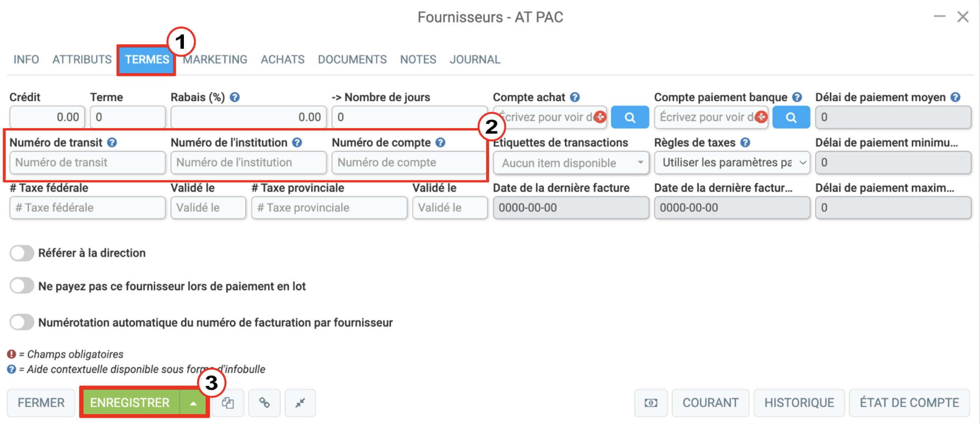The height and width of the screenshot is (424, 980).
Task: Show help for Règles de taxes
Action: 745,142
